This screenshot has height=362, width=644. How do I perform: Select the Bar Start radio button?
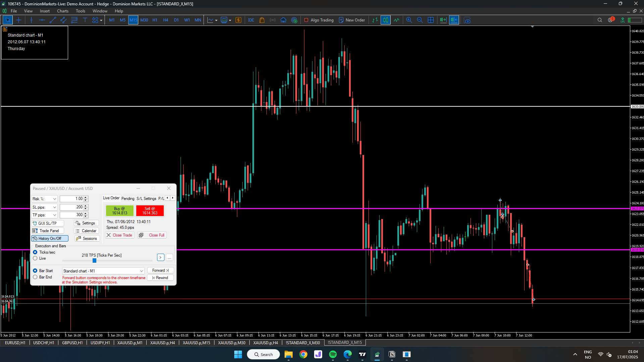(35, 271)
